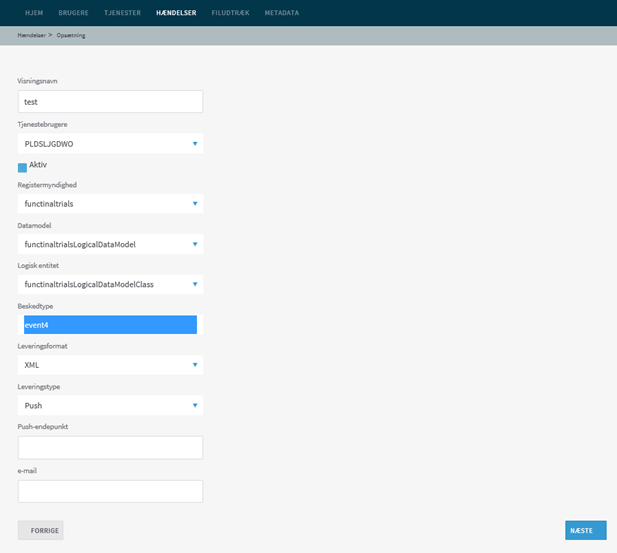617x553 pixels.
Task: Open the FILUDTRÆK tab
Action: 230,13
